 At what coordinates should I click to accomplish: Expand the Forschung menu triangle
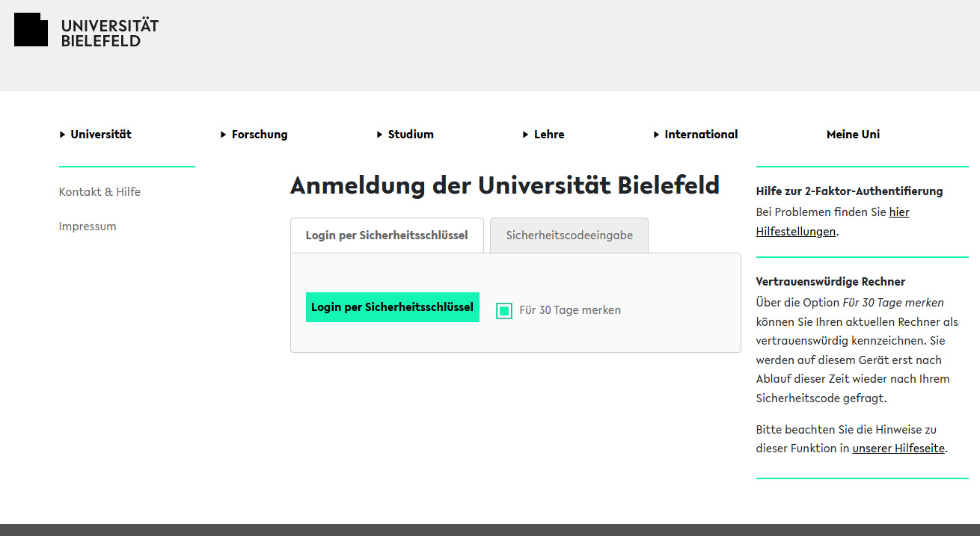point(224,135)
